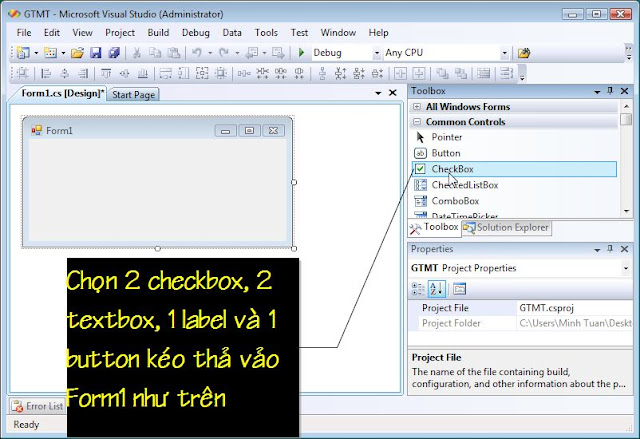This screenshot has height=439, width=640.
Task: Select the ComboBox control in Toolbox
Action: point(514,201)
